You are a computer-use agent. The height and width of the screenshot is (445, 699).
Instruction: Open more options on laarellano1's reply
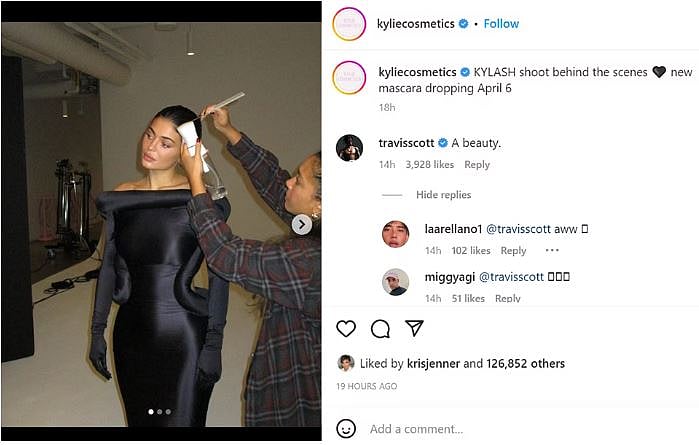[552, 251]
